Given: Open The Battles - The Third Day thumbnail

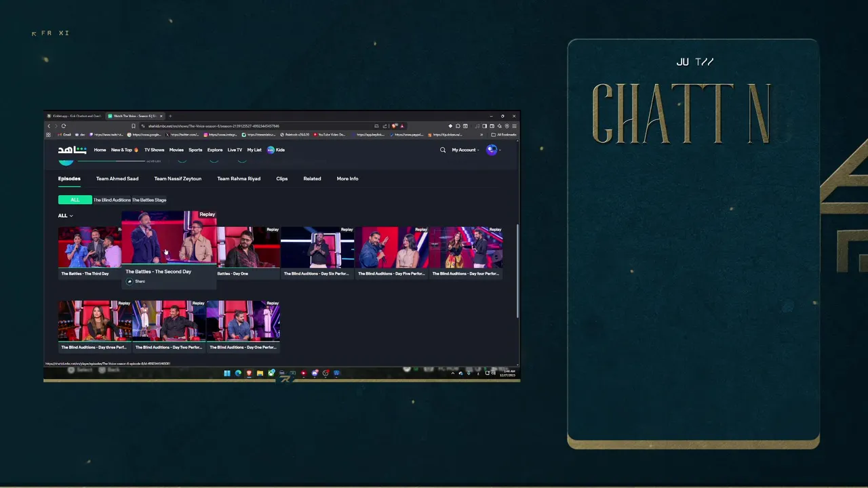Looking at the screenshot, I should pyautogui.click(x=90, y=247).
